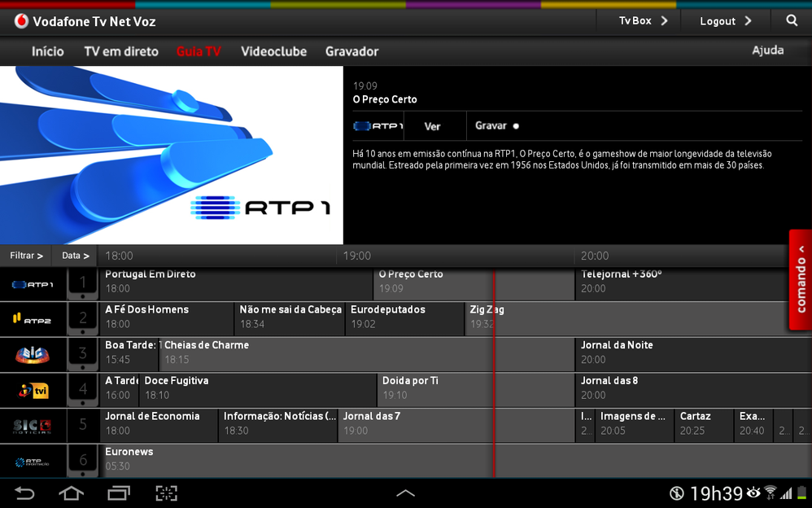The height and width of the screenshot is (508, 812).
Task: Select the RTP2 channel logo
Action: (33, 319)
